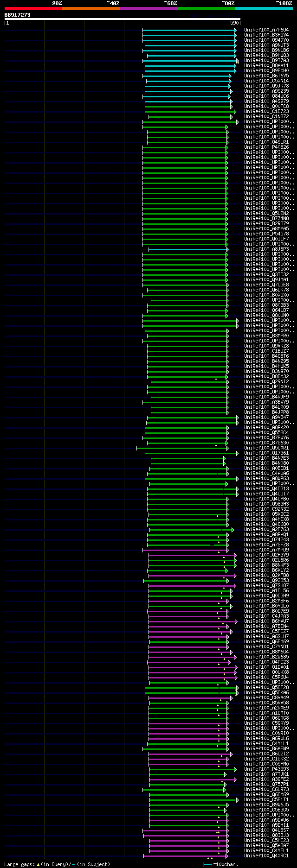Open hit UniRef100_A7P6U4
The width and height of the screenshot is (297, 868).
pos(266,30)
